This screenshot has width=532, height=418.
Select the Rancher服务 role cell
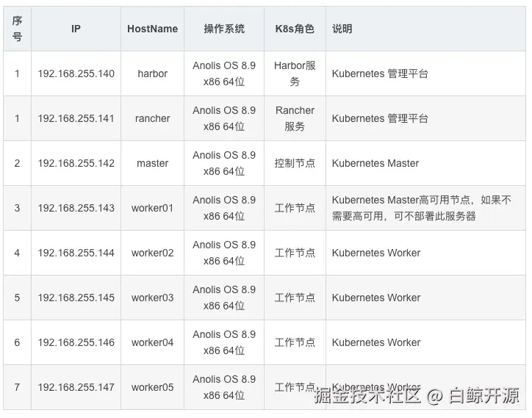[295, 118]
